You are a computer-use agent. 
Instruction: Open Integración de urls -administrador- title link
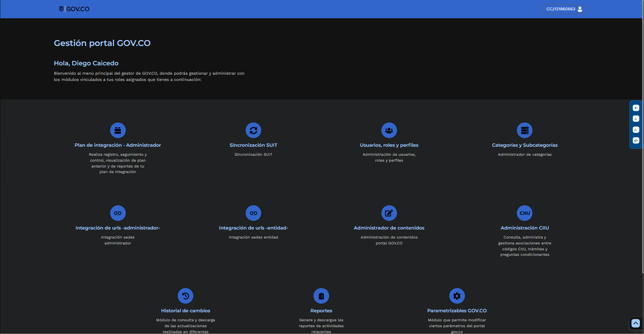tap(118, 228)
